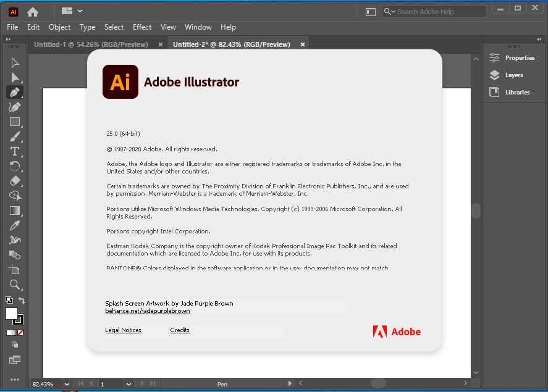Open the Select menu
Viewport: 548px width, 392px height.
tap(114, 27)
